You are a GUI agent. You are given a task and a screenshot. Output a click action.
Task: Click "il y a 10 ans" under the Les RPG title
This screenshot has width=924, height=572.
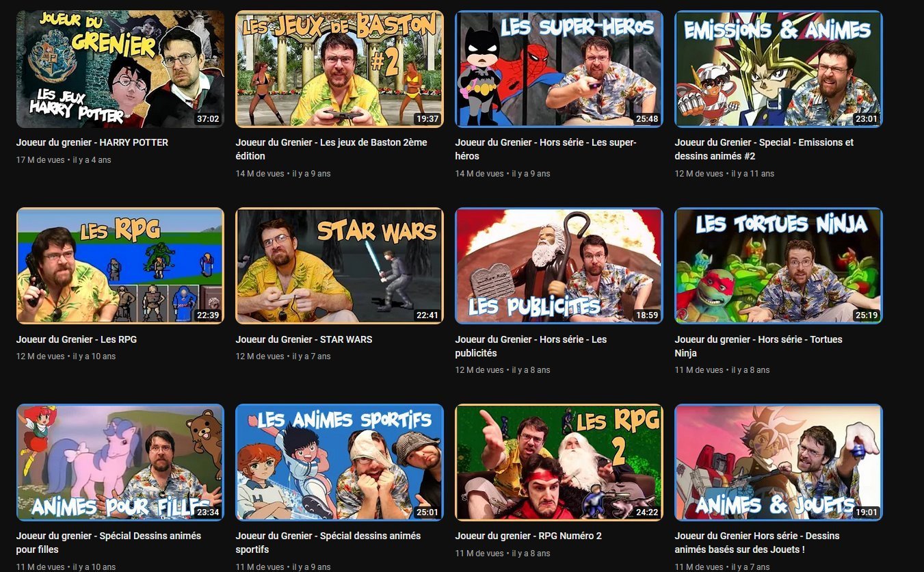[x=94, y=356]
